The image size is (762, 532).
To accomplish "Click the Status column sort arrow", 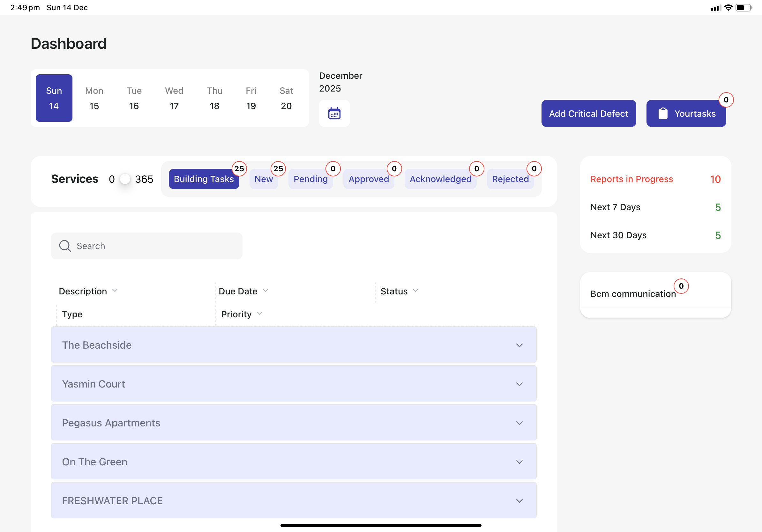I will coord(415,291).
